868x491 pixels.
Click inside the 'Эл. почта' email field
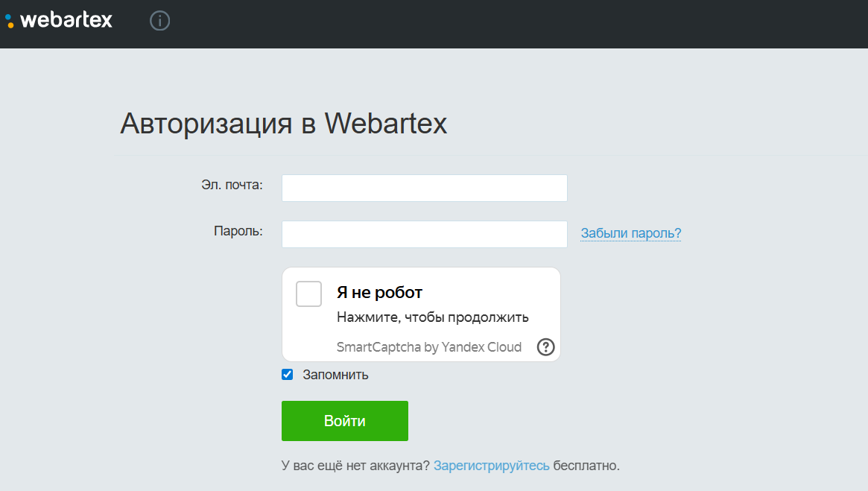pyautogui.click(x=424, y=187)
